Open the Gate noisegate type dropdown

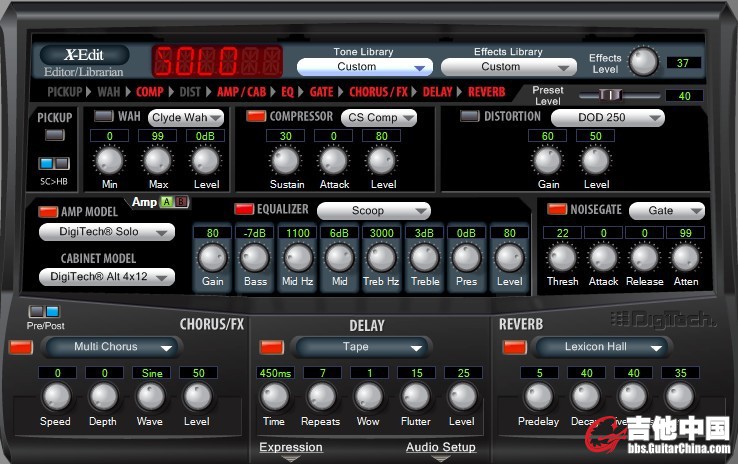(x=667, y=211)
